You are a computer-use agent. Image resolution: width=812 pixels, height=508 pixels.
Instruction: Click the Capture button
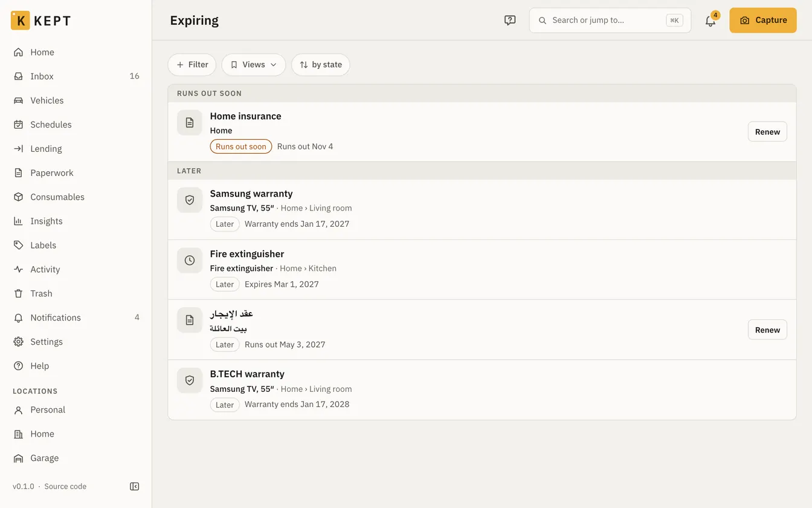(763, 21)
